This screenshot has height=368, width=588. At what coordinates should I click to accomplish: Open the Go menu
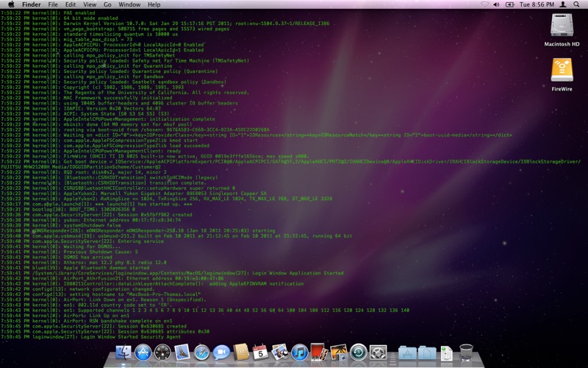pos(107,4)
